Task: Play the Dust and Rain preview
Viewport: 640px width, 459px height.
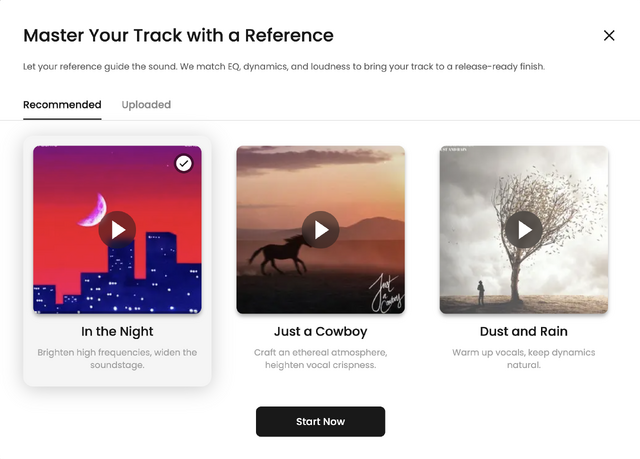Action: tap(524, 230)
